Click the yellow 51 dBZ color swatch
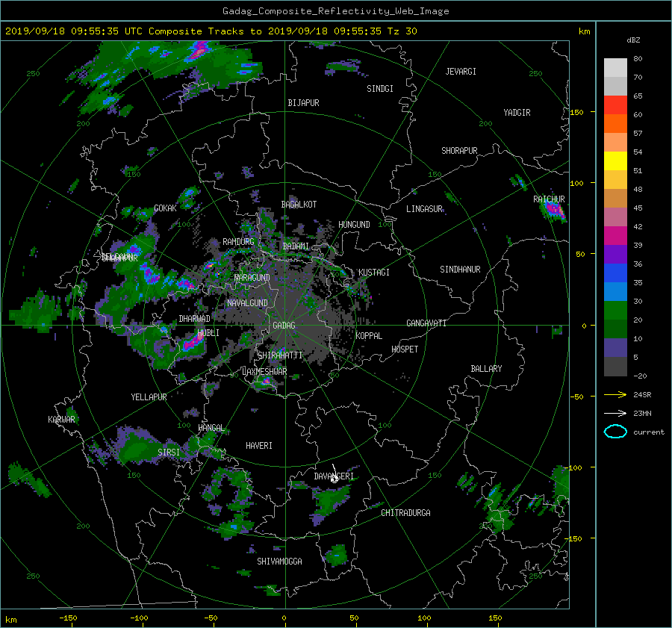672x628 pixels. 615,161
